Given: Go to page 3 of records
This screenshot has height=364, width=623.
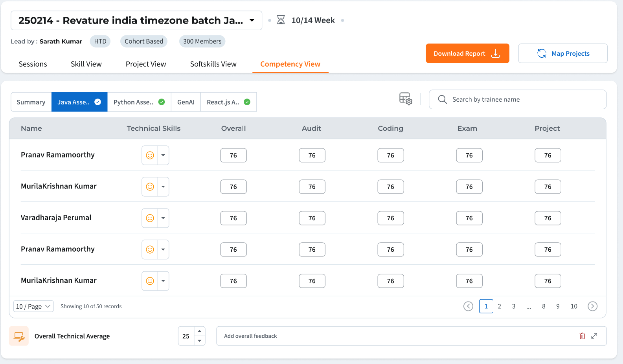Looking at the screenshot, I should pos(513,306).
